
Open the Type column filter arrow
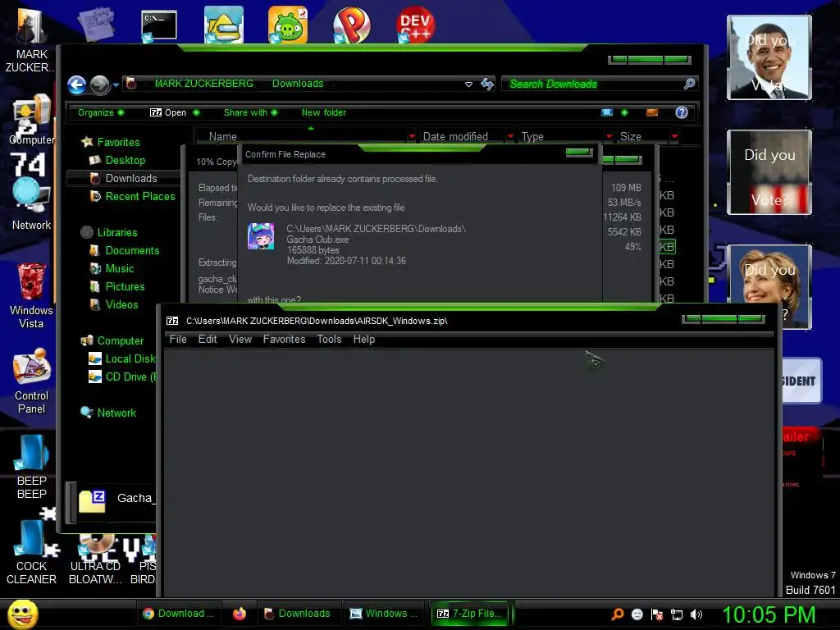[x=609, y=137]
